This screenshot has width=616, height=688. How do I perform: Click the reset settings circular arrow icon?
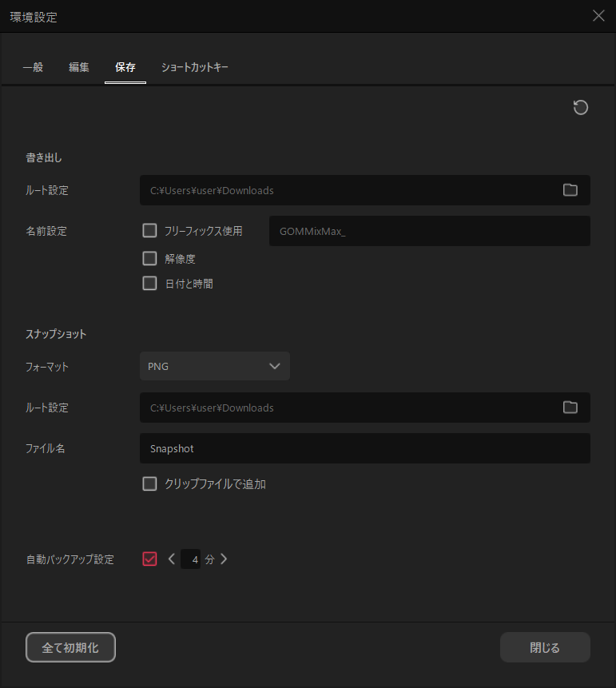(581, 108)
